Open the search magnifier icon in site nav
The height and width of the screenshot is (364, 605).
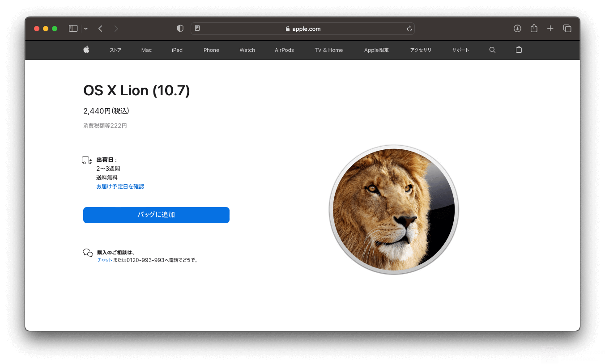[x=492, y=50]
